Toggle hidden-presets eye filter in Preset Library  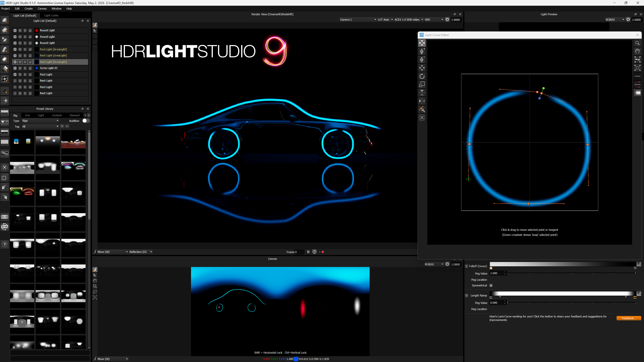(67, 126)
